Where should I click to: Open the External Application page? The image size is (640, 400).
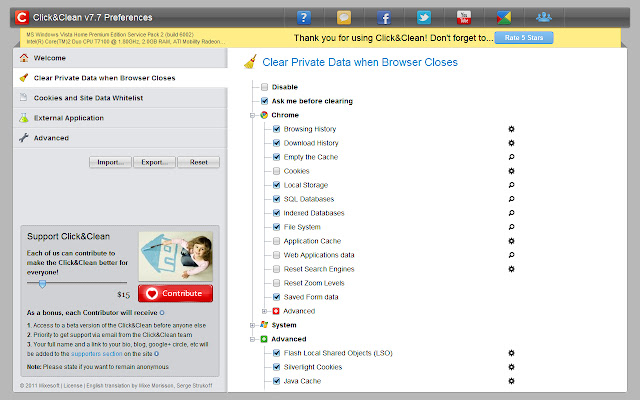(120, 118)
